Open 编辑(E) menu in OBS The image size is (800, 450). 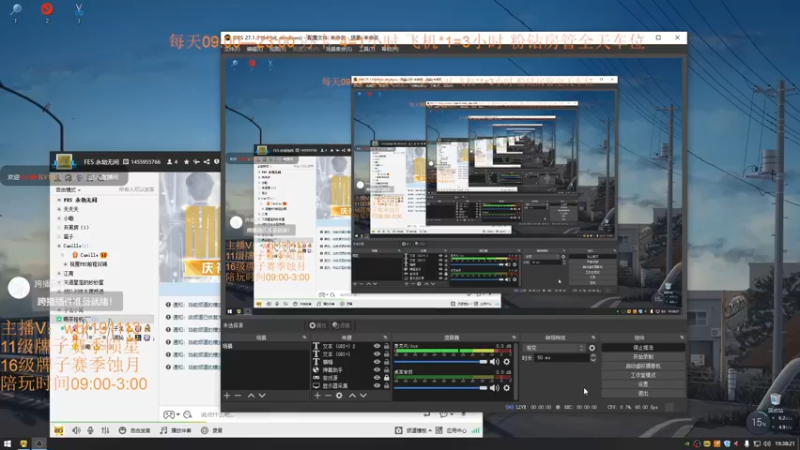255,49
